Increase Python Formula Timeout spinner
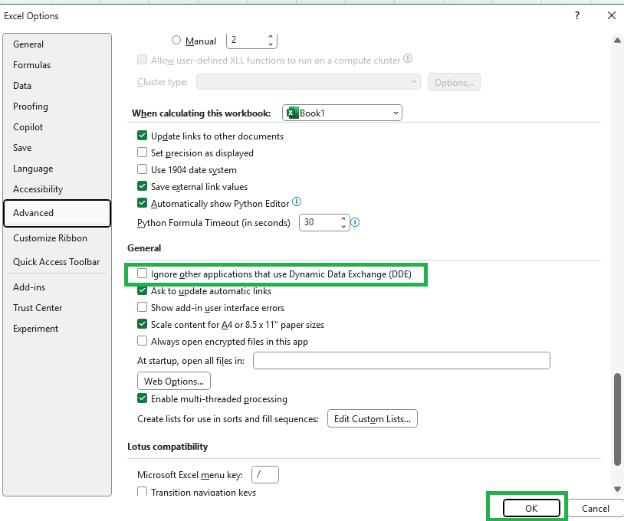Screen dimensions: 624x521 click(343, 219)
